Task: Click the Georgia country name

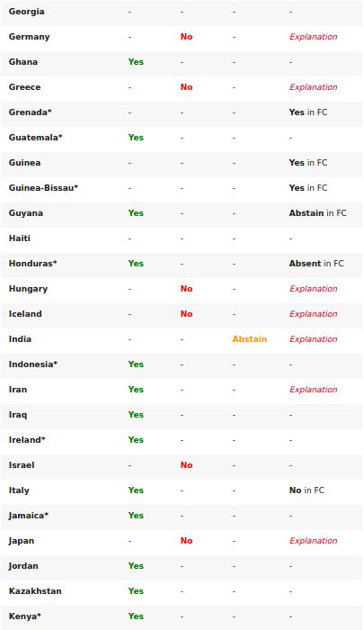Action: [x=26, y=12]
